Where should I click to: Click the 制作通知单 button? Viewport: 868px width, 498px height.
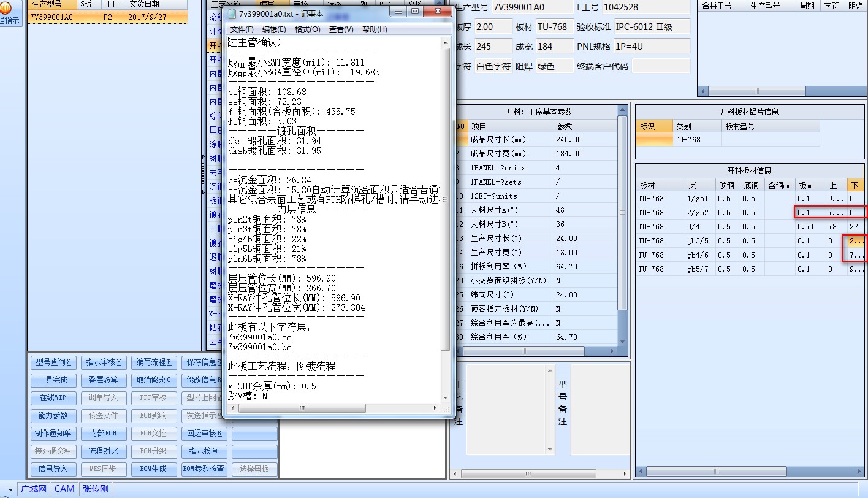54,433
